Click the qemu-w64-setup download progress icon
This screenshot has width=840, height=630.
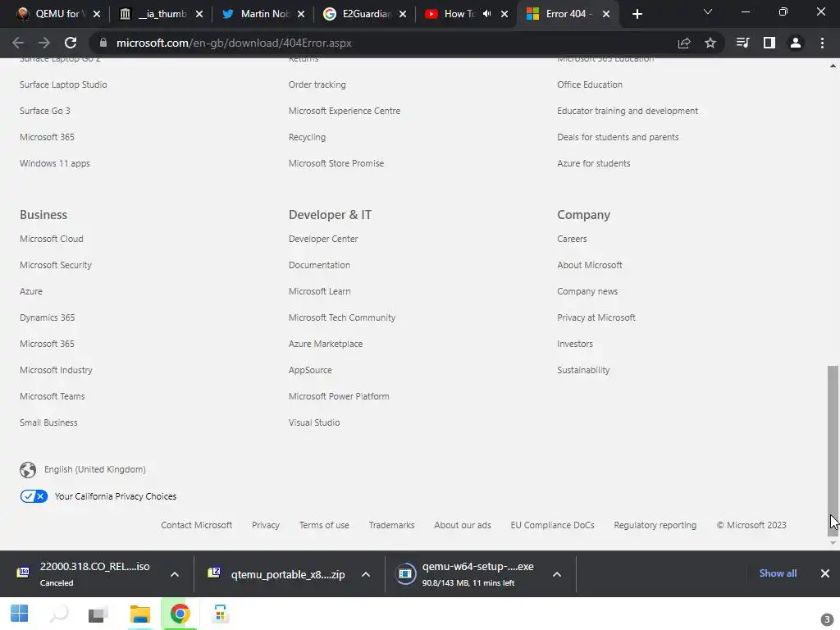click(405, 573)
